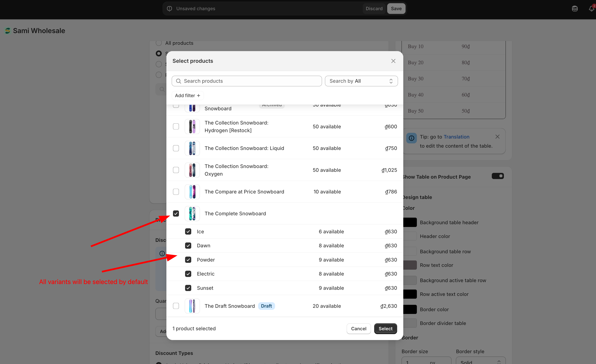Select the All products radio option
The width and height of the screenshot is (596, 364).
159,43
